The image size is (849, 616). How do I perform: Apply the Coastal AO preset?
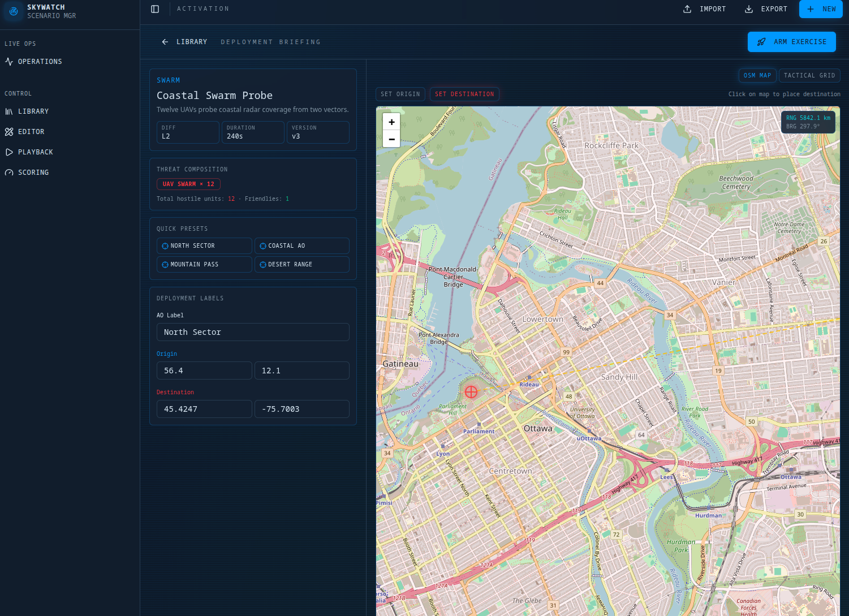tap(302, 246)
